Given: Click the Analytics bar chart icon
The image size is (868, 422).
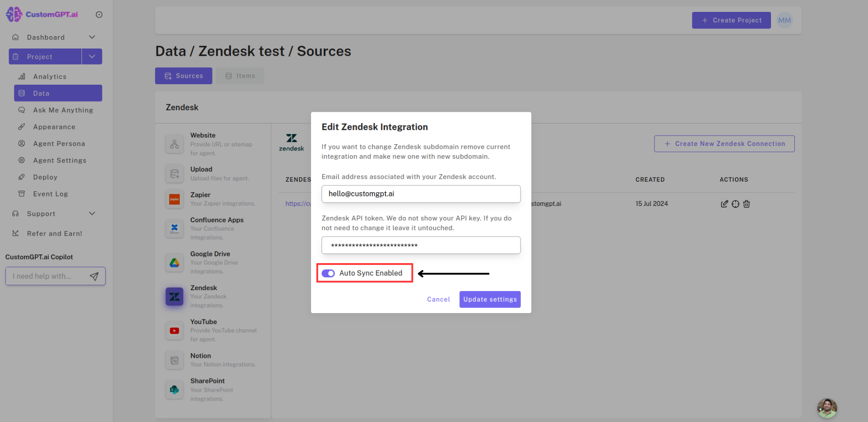Looking at the screenshot, I should [21, 76].
